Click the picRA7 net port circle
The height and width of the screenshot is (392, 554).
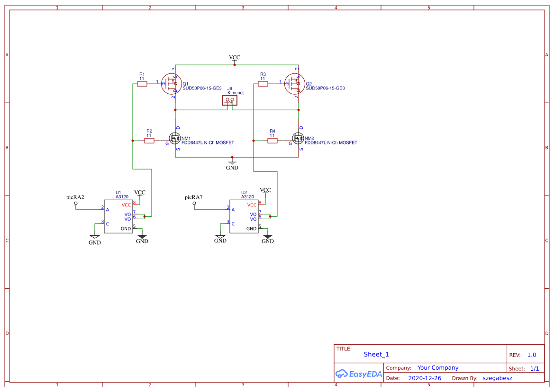(x=194, y=203)
